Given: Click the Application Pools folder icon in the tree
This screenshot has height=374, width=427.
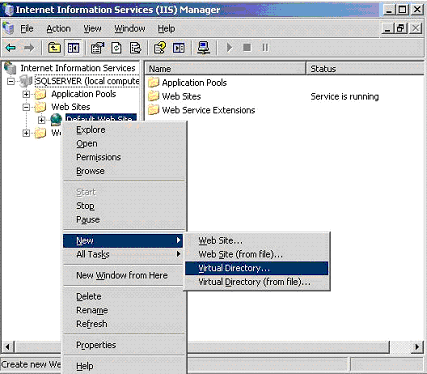Looking at the screenshot, I should tap(40, 94).
